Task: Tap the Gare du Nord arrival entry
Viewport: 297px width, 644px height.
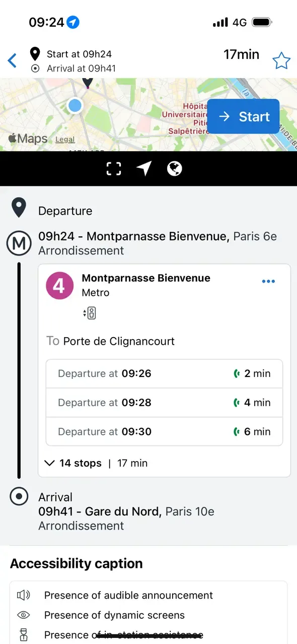Action: tap(126, 511)
